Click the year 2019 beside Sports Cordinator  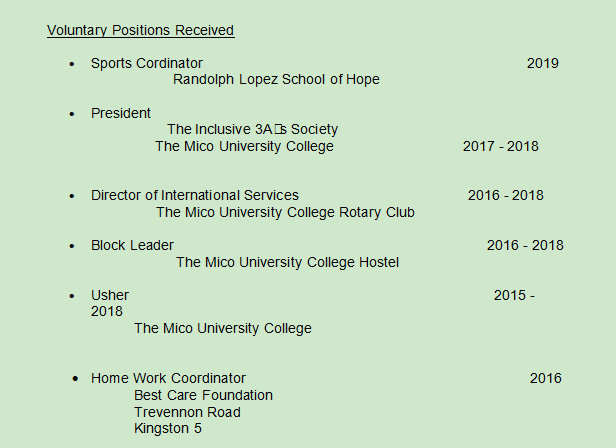click(x=542, y=63)
